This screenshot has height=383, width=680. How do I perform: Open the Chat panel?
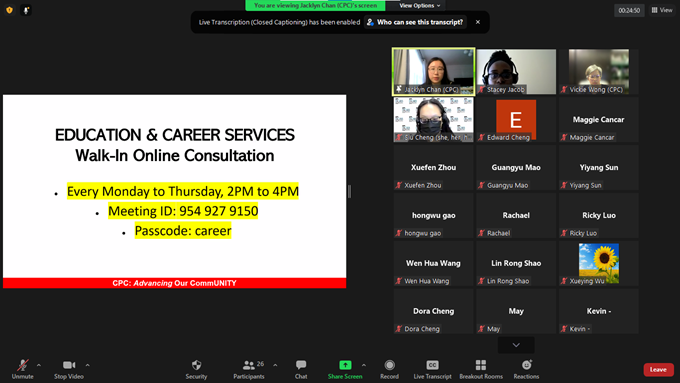click(301, 369)
